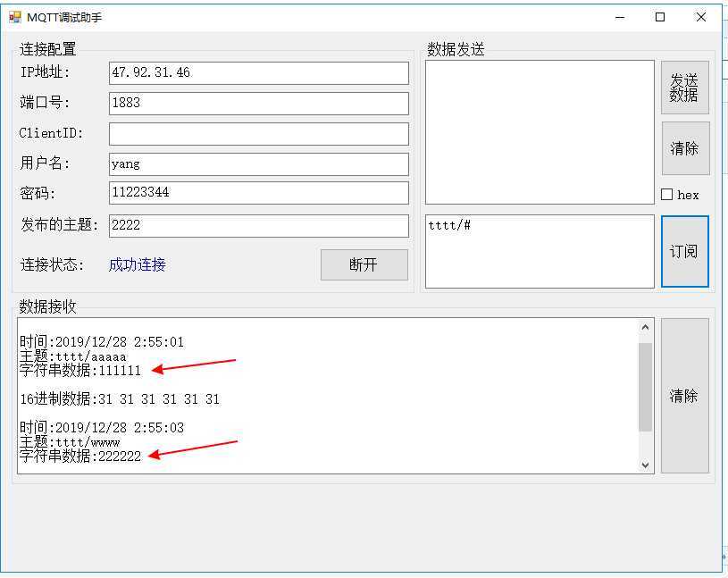Minimize the MQTT调试助手 window

tap(620, 17)
